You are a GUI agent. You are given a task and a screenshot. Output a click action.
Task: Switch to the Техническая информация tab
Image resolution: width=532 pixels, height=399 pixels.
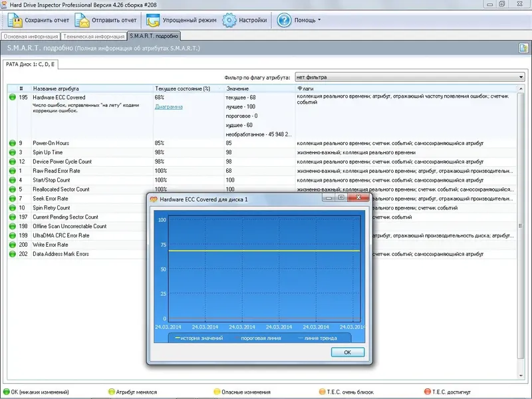click(x=93, y=37)
